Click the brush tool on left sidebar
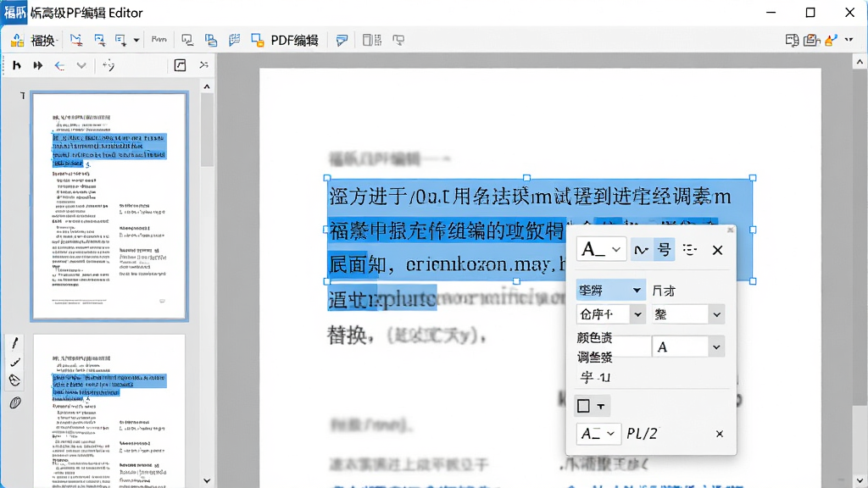This screenshot has width=868, height=488. (x=15, y=363)
